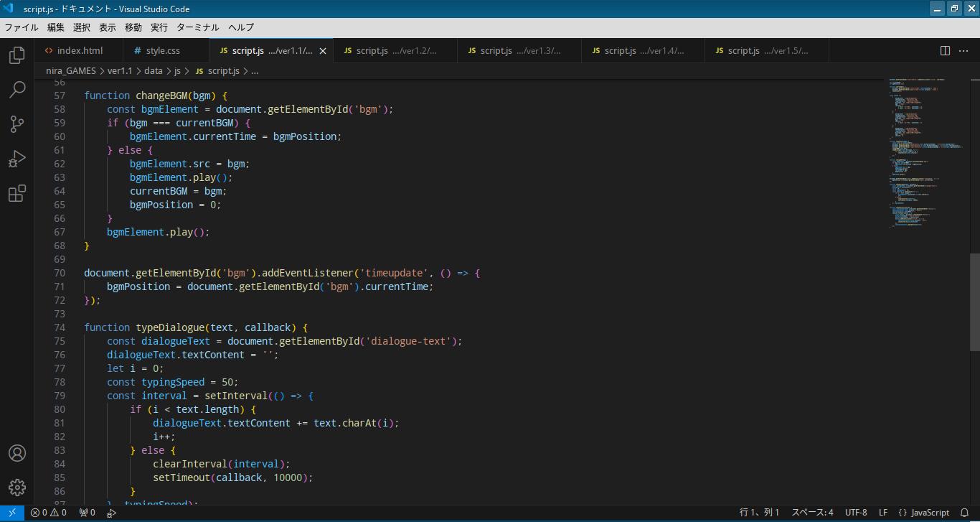This screenshot has width=980, height=522.
Task: Open the Source Control view
Action: [17, 124]
